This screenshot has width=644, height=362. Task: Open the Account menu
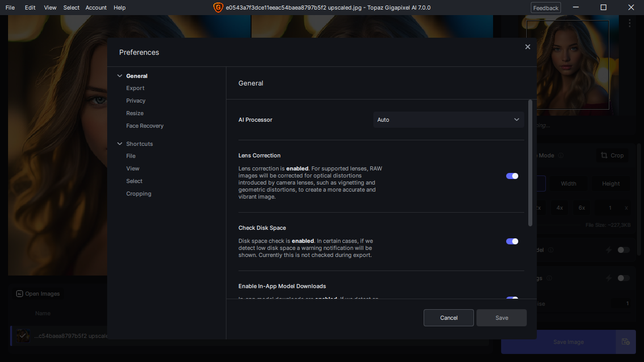click(x=96, y=8)
